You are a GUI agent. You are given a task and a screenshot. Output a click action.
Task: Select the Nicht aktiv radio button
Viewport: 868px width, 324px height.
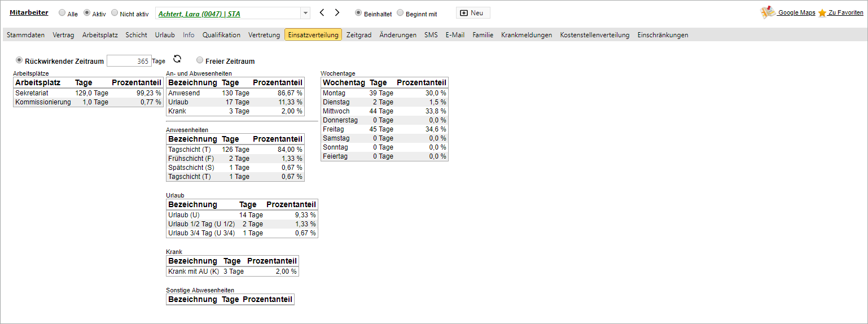point(115,12)
